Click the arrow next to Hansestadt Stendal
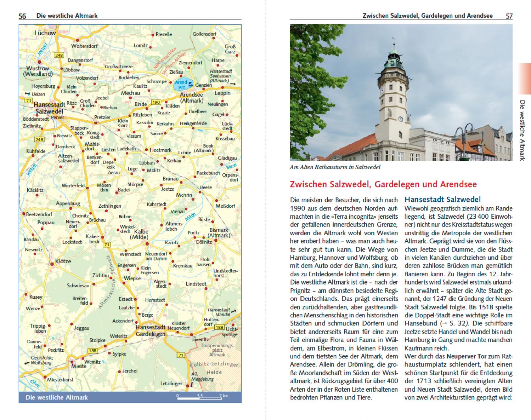Viewport: 531px width, 420px height. (x=234, y=311)
